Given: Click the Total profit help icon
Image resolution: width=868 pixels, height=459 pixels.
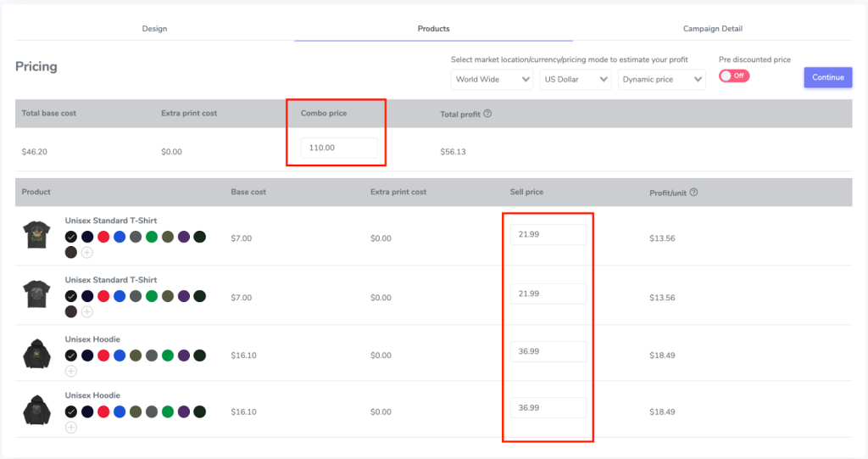Looking at the screenshot, I should [x=487, y=114].
